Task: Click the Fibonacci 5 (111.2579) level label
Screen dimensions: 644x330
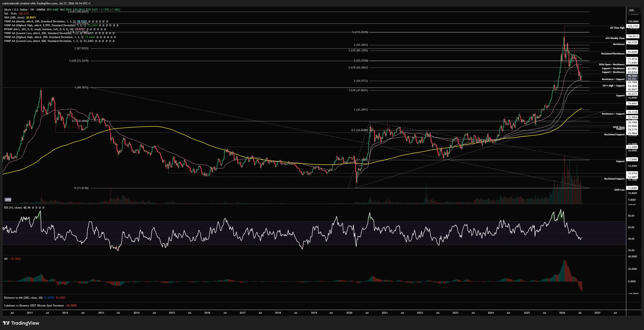Action: pyautogui.click(x=360, y=32)
